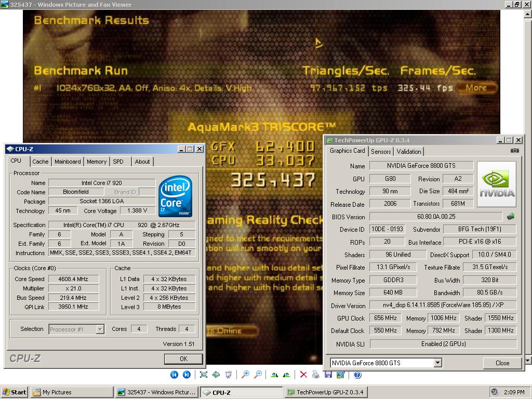This screenshot has height=399, width=532.
Task: Go to next image in Picture Viewer
Action: 187,375
